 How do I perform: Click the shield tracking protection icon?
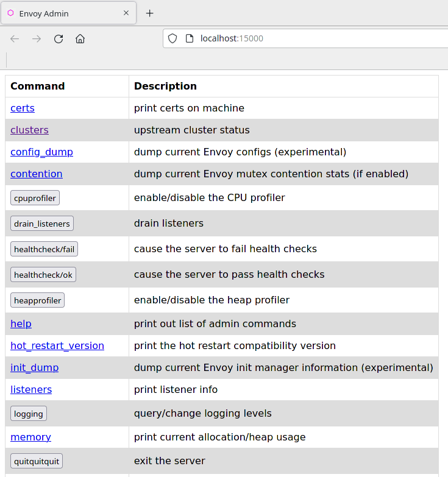click(172, 39)
